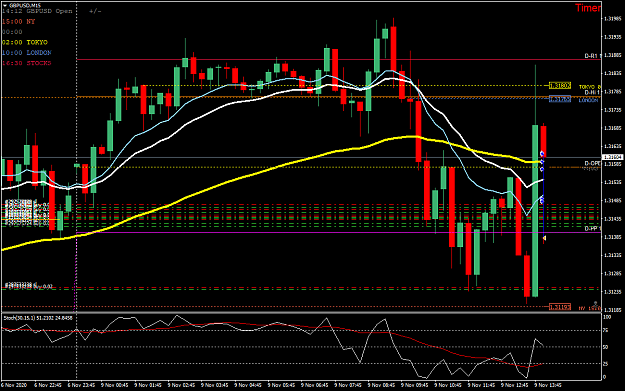The width and height of the screenshot is (625, 391).
Task: Click the 10:00 LONDON session text
Action: click(x=27, y=53)
